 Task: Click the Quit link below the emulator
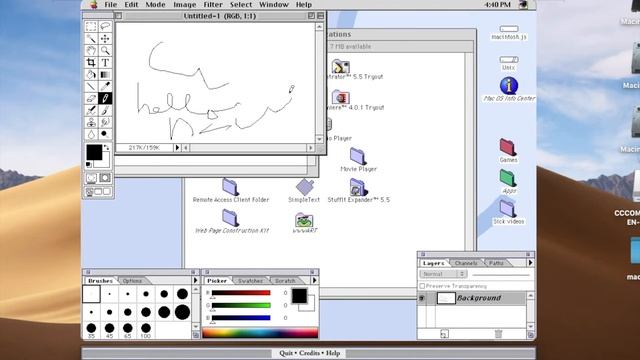(x=286, y=353)
